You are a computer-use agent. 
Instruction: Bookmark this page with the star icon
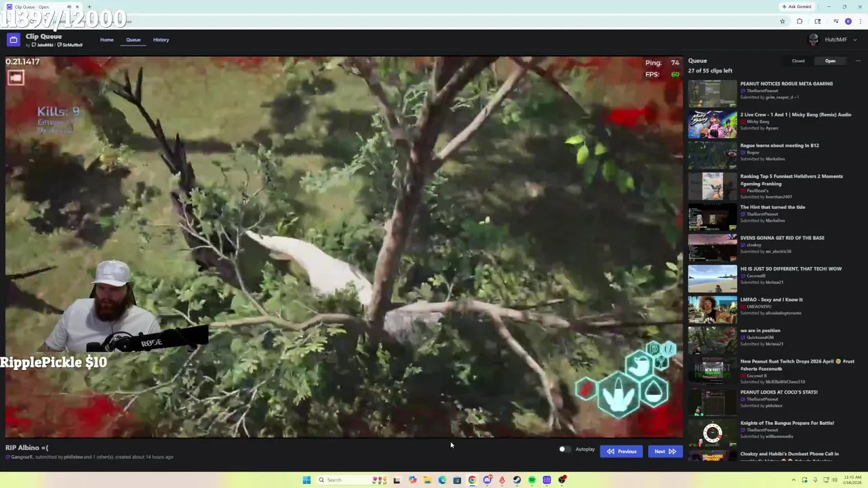(783, 21)
